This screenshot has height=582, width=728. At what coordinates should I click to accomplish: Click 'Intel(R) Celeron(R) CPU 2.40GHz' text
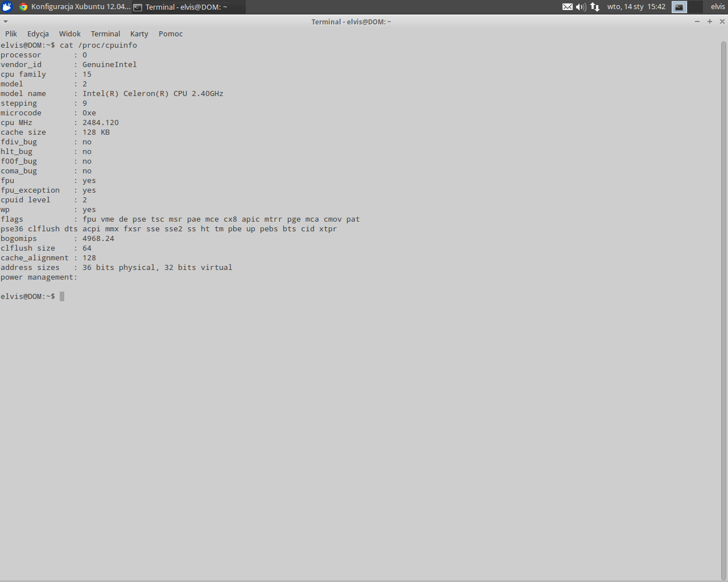153,94
